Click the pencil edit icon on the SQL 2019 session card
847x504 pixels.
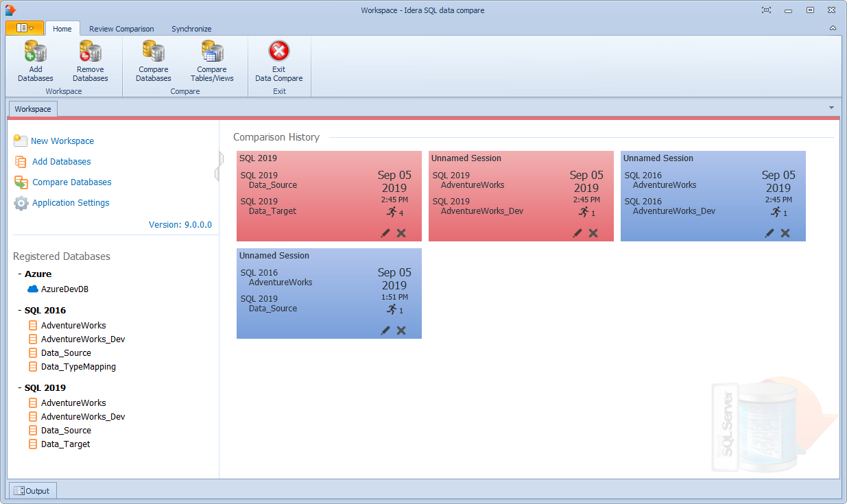tap(385, 233)
